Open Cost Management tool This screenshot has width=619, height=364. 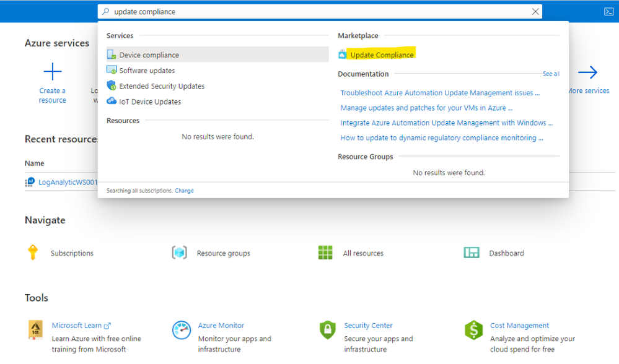tap(519, 326)
